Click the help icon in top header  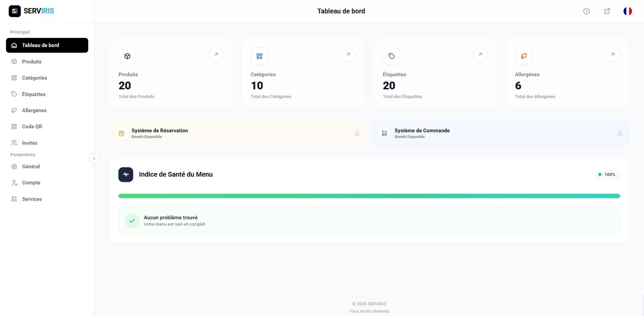(586, 11)
